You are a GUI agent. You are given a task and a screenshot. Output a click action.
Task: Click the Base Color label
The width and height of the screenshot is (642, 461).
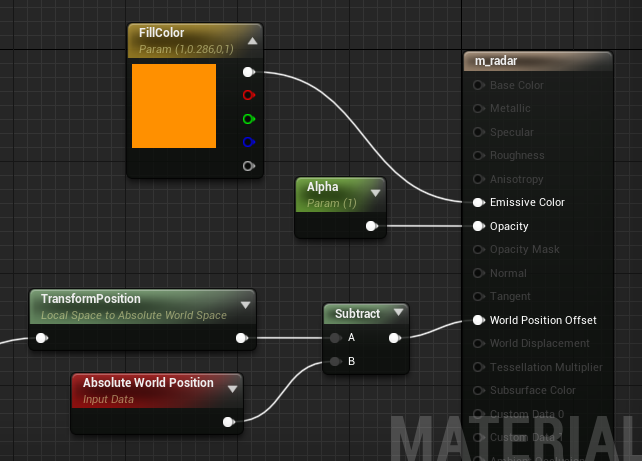(517, 85)
